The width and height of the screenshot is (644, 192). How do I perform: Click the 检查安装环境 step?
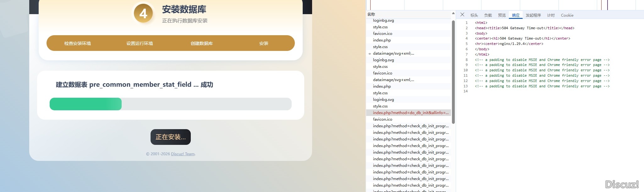pyautogui.click(x=77, y=43)
